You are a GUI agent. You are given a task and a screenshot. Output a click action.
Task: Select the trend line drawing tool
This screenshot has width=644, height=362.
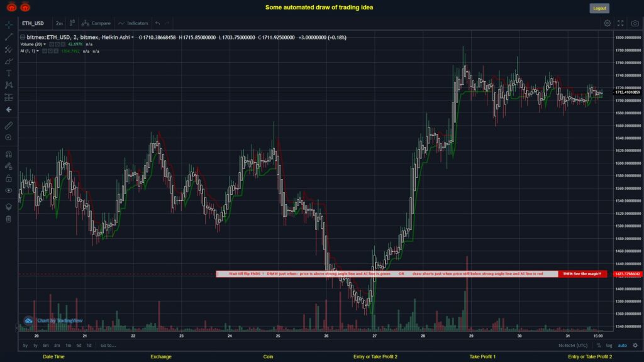[x=9, y=37]
